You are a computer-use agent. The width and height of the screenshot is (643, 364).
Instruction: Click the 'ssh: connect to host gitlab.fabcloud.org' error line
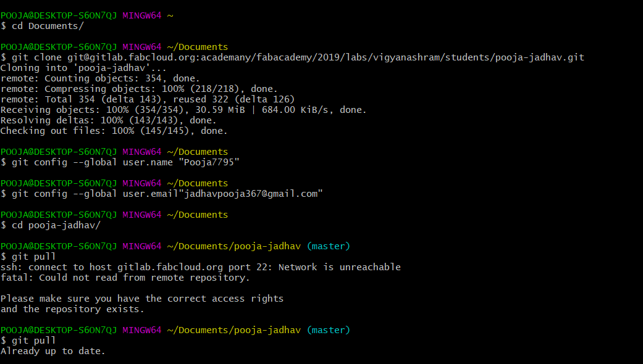pos(201,267)
